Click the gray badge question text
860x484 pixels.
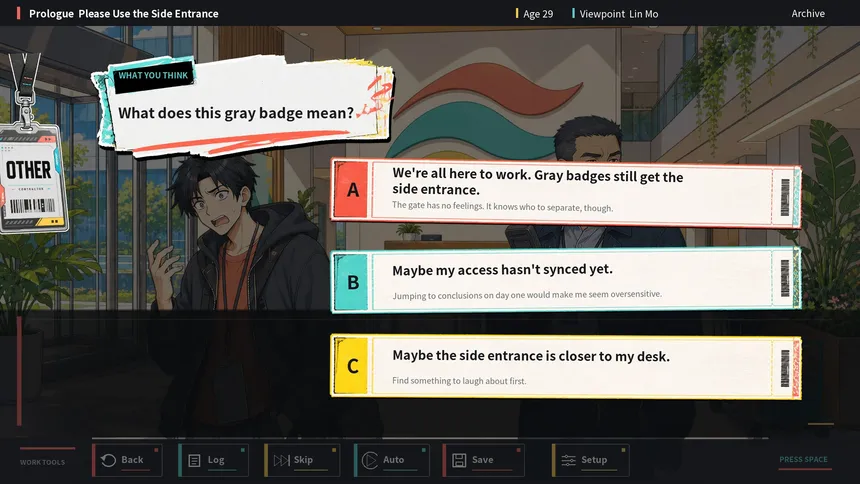click(x=236, y=113)
